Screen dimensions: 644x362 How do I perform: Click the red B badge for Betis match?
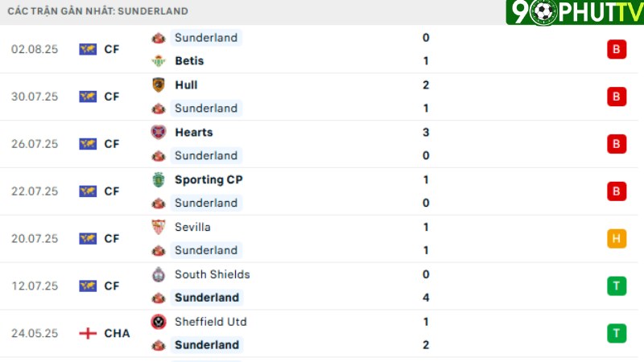tap(617, 49)
